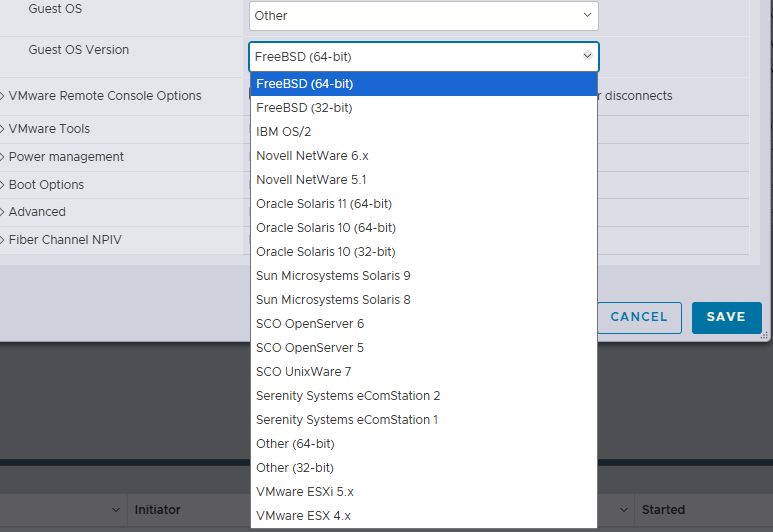
Task: Select Other (32-bit) guest OS version
Action: coord(424,468)
